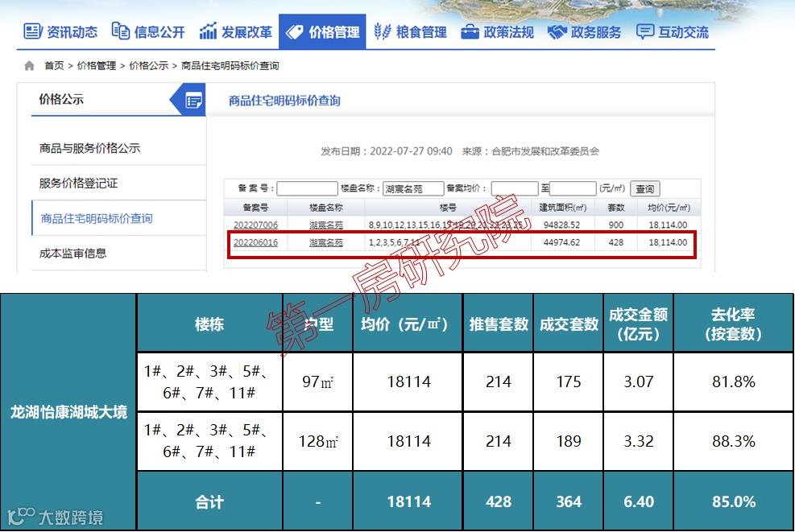Click the 85.0% total sell-through cell
795x532 pixels.
[x=733, y=501]
